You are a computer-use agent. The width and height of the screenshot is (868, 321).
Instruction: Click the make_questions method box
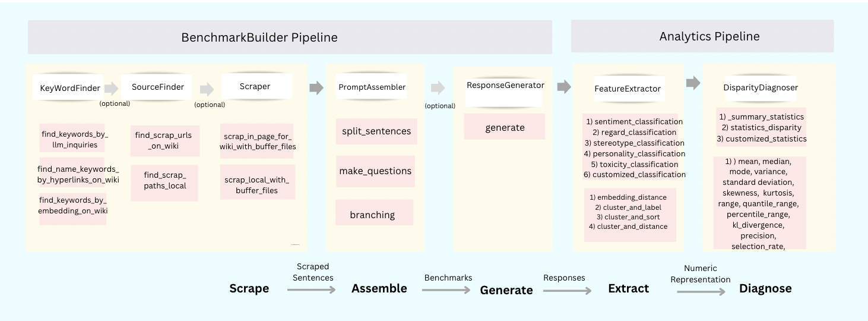(375, 171)
